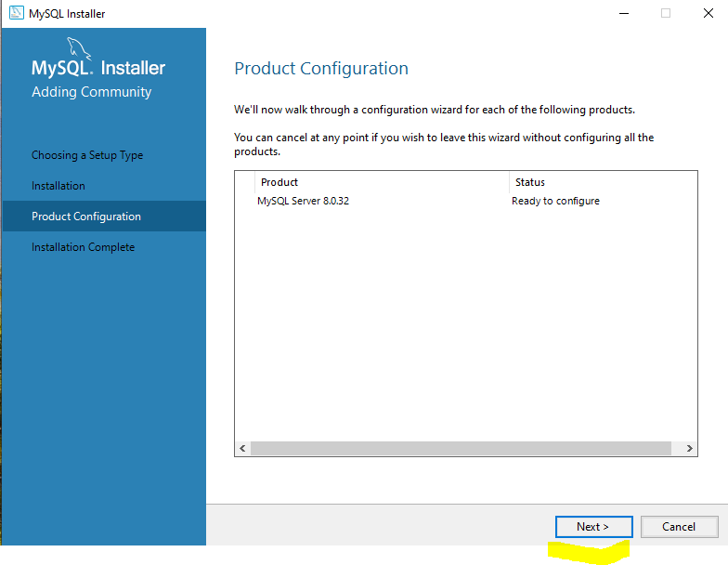The width and height of the screenshot is (728, 565).
Task: Open the Choosing a Setup Type step
Action: 87,155
